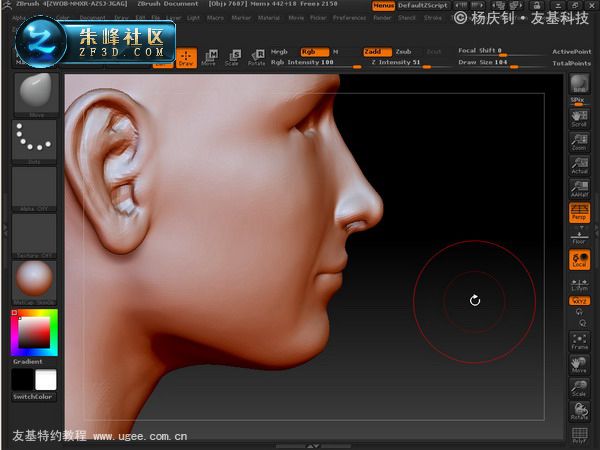The width and height of the screenshot is (600, 450).
Task: Open the Material menu
Action: click(269, 18)
